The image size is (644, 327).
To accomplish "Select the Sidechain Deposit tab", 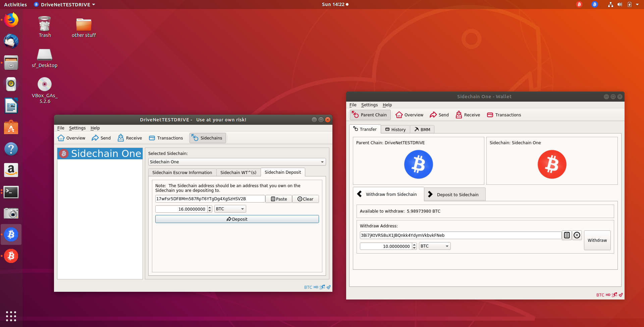I will [x=283, y=172].
